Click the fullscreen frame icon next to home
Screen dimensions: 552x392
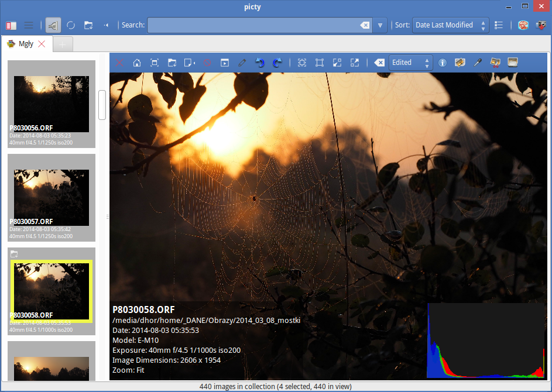(155, 63)
